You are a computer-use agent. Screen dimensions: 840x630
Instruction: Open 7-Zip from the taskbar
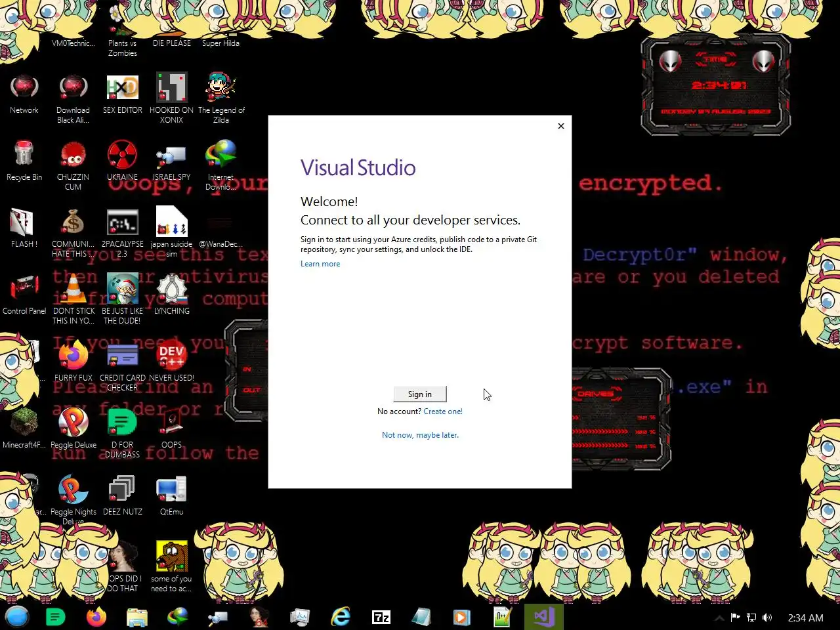coord(381,617)
